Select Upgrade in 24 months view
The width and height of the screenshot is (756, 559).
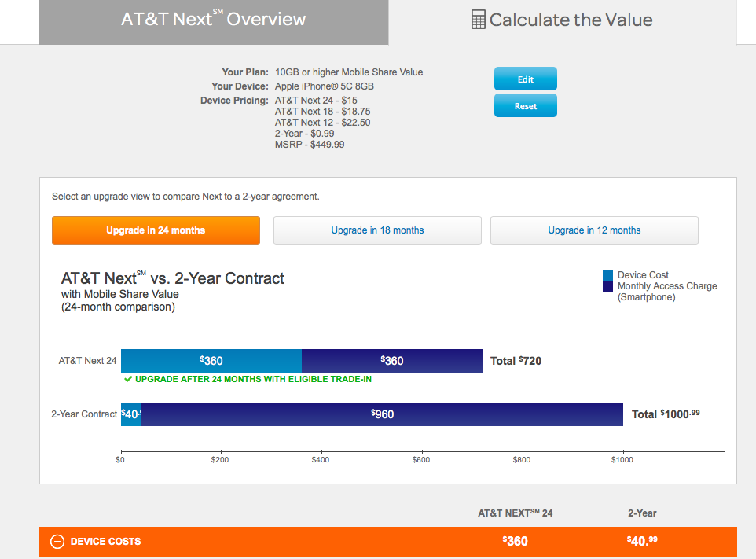[x=156, y=230]
